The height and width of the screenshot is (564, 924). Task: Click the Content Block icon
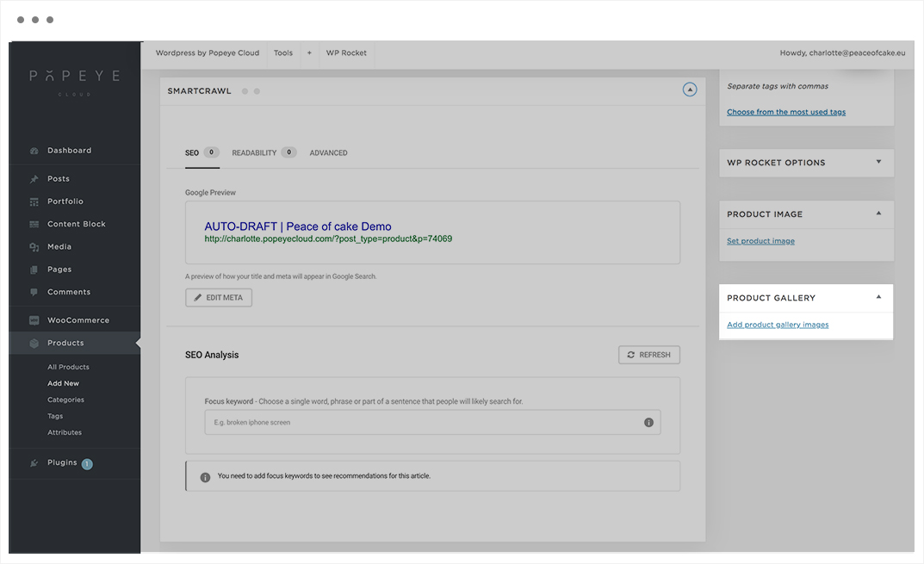[34, 225]
